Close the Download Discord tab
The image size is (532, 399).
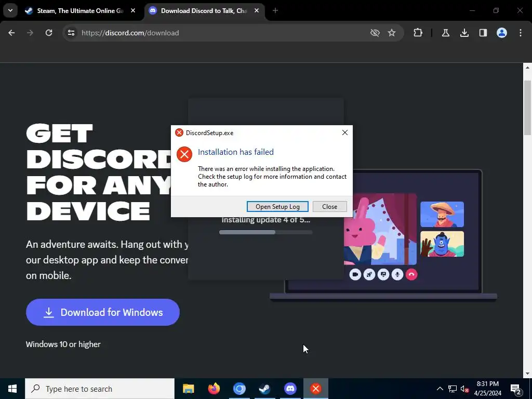coord(257,11)
